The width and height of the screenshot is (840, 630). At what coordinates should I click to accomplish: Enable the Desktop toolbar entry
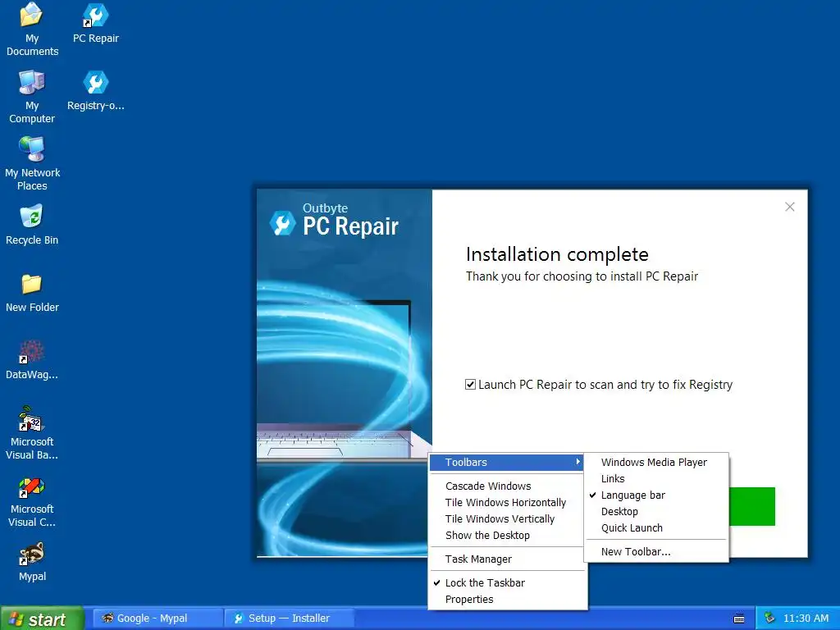coord(656,511)
